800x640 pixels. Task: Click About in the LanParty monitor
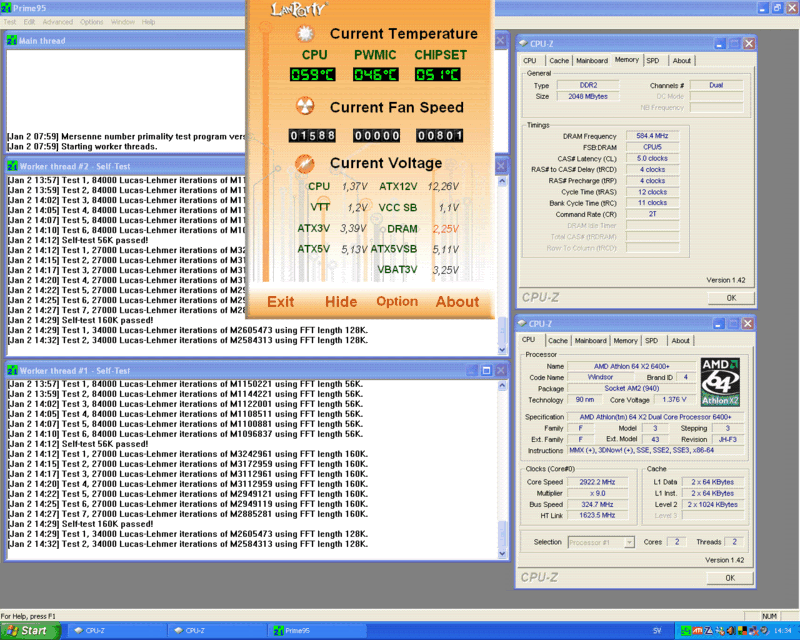point(457,302)
